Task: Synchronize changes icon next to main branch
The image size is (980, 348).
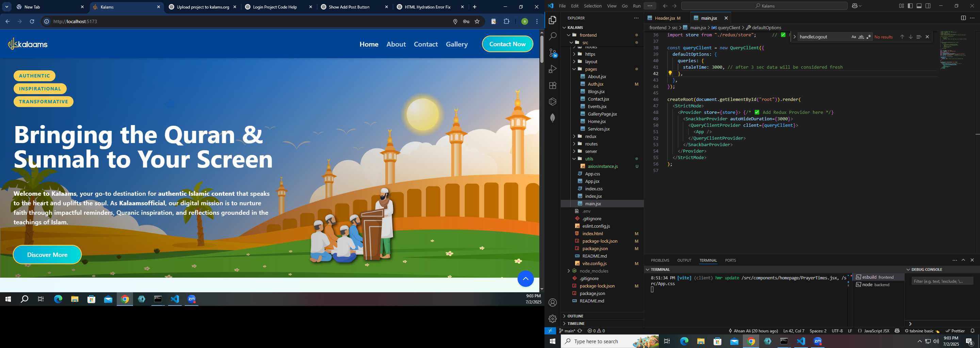Action: pyautogui.click(x=580, y=331)
